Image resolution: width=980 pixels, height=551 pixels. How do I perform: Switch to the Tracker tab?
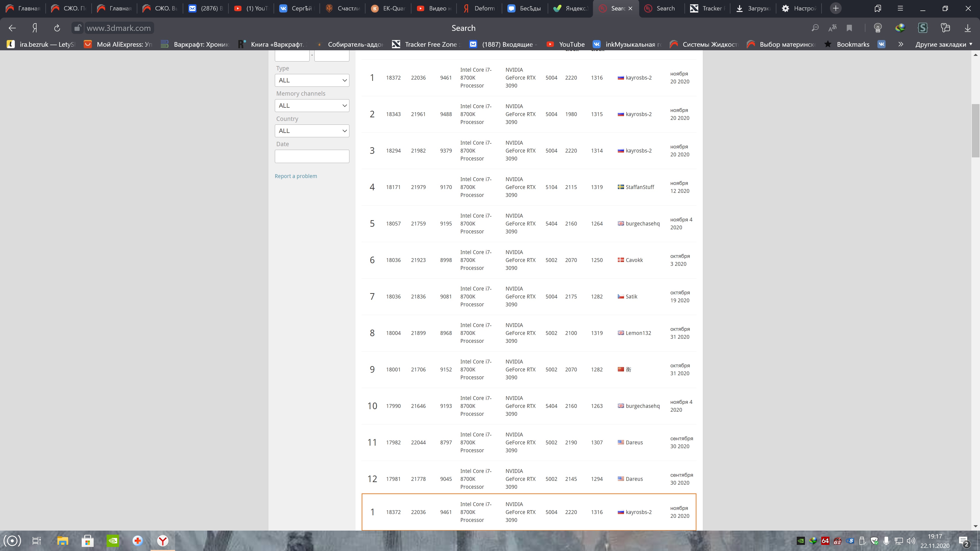(708, 8)
